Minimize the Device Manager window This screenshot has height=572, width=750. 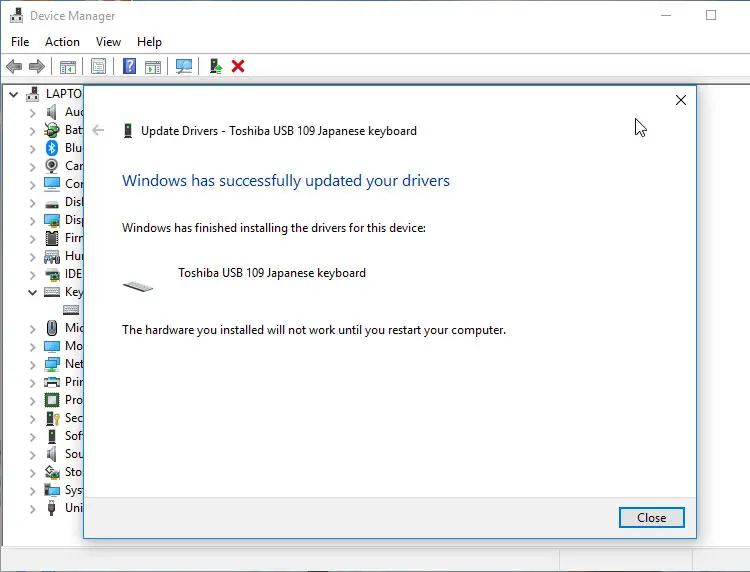coord(666,15)
